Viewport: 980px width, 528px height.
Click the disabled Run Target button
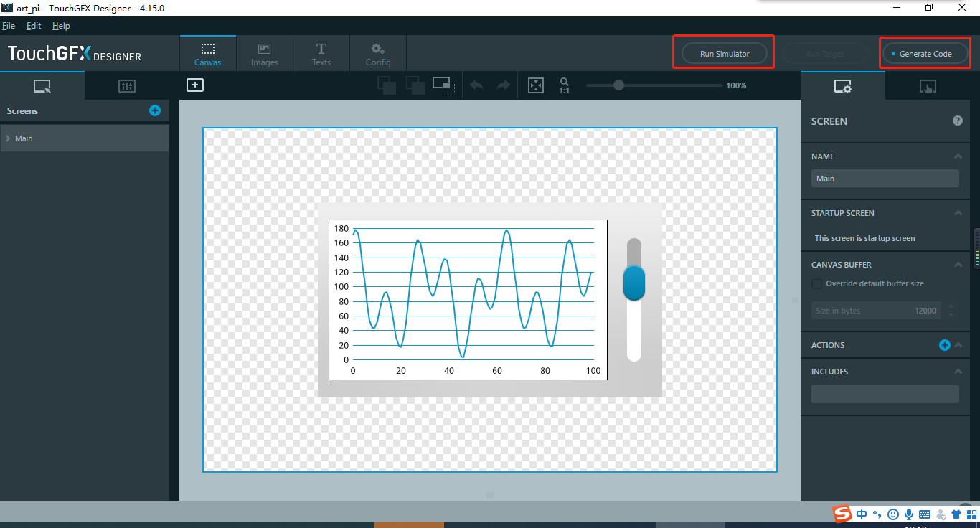(x=825, y=54)
